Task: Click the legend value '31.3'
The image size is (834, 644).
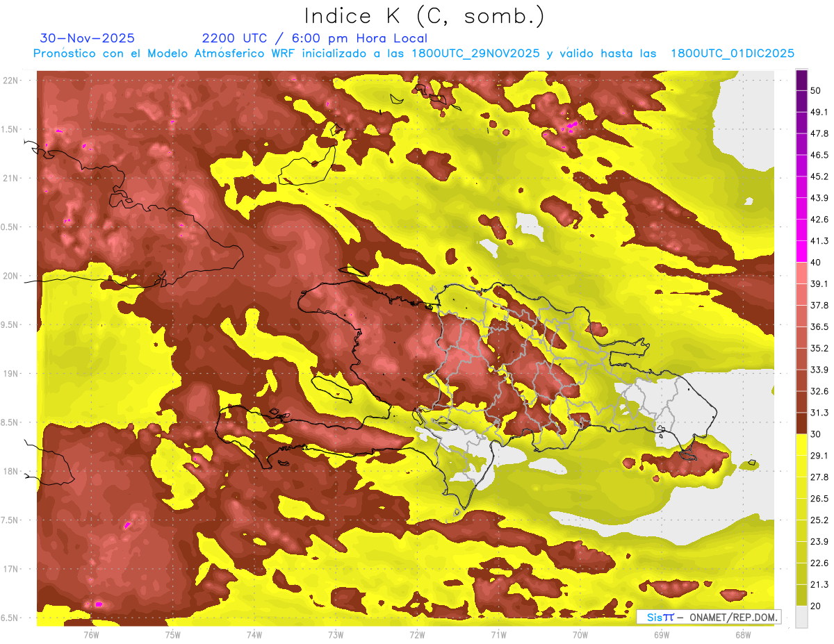Action: click(819, 413)
